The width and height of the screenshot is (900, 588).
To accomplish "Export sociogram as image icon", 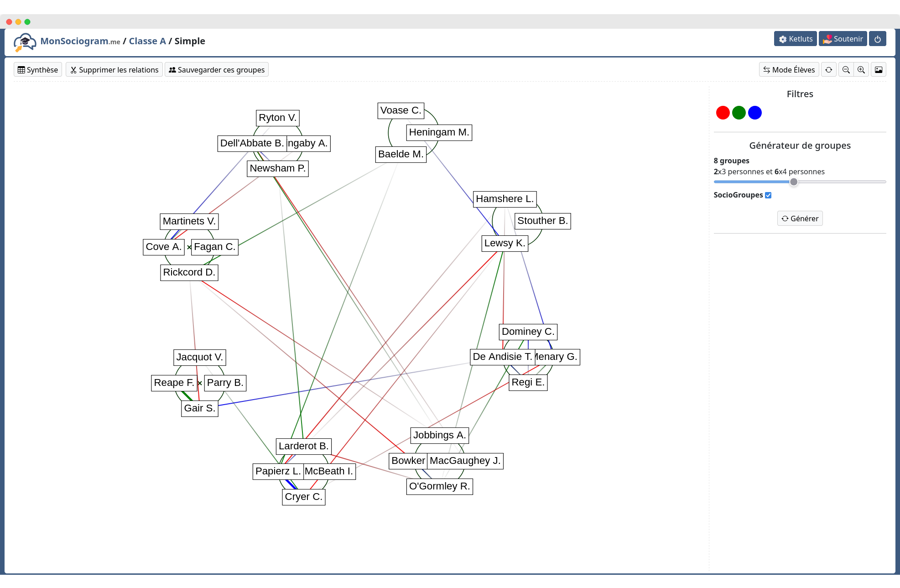I will 879,70.
